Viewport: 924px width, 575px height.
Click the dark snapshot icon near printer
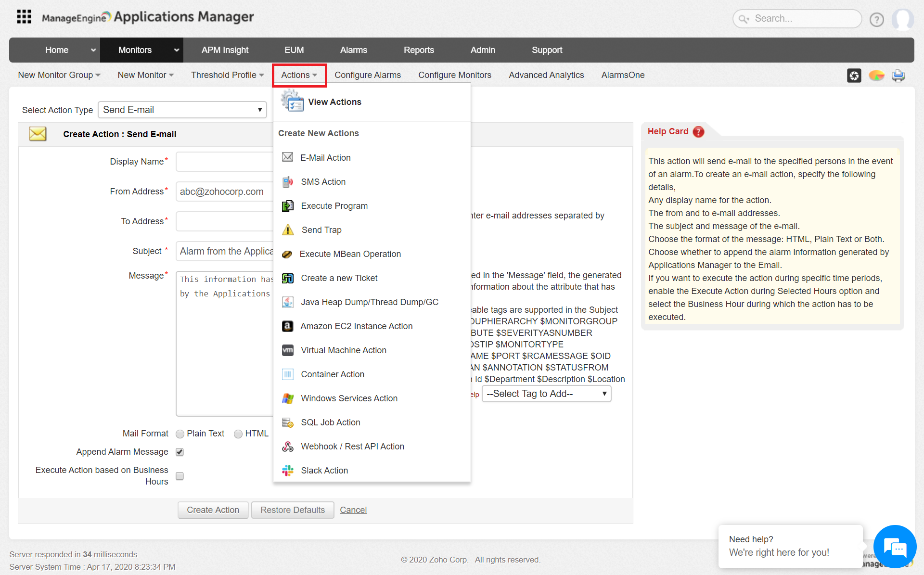(x=854, y=76)
